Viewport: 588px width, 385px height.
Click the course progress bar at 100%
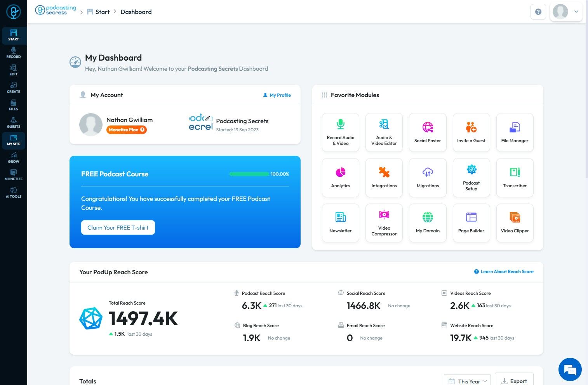(x=249, y=174)
